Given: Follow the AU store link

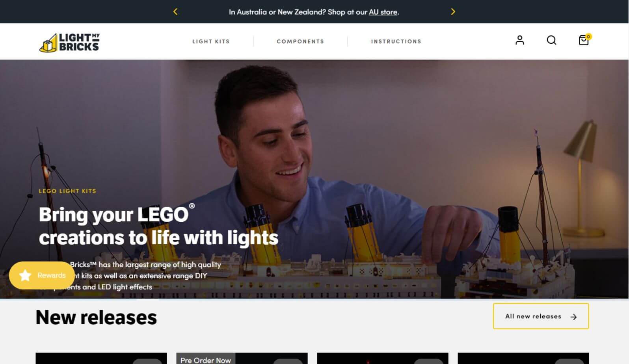Looking at the screenshot, I should point(383,12).
